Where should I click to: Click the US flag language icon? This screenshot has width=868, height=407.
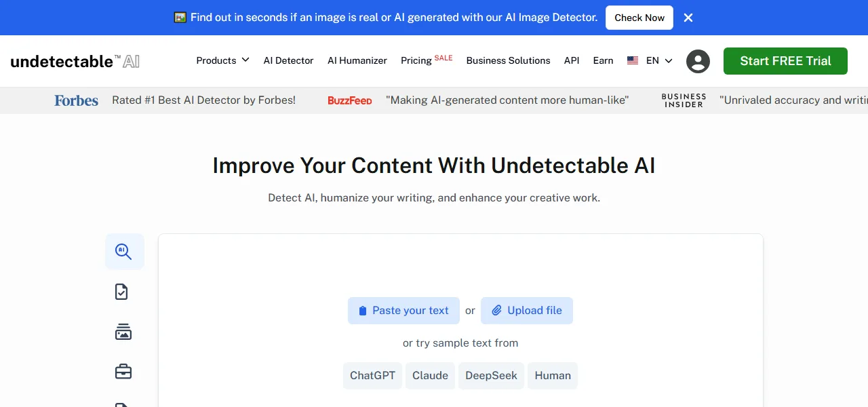click(633, 60)
